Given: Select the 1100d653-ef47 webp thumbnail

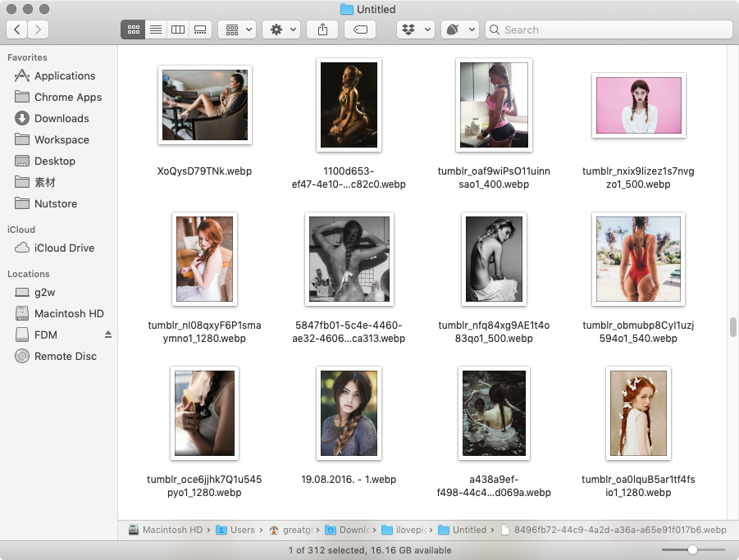Looking at the screenshot, I should [349, 105].
